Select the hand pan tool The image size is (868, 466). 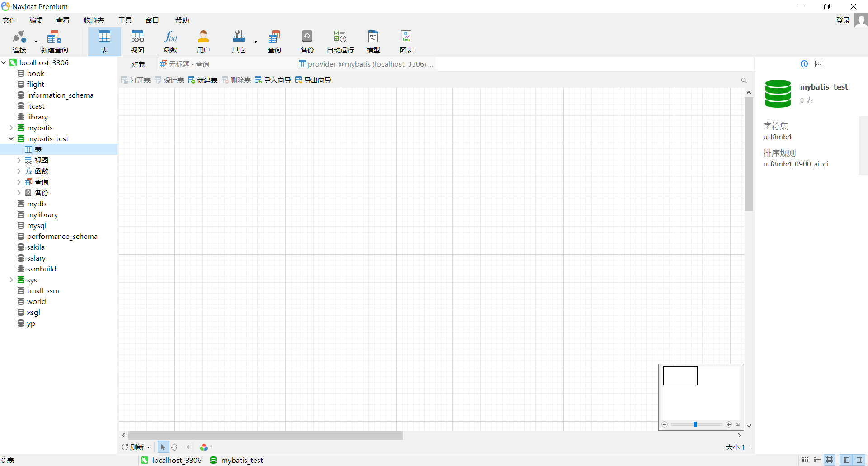pos(175,447)
